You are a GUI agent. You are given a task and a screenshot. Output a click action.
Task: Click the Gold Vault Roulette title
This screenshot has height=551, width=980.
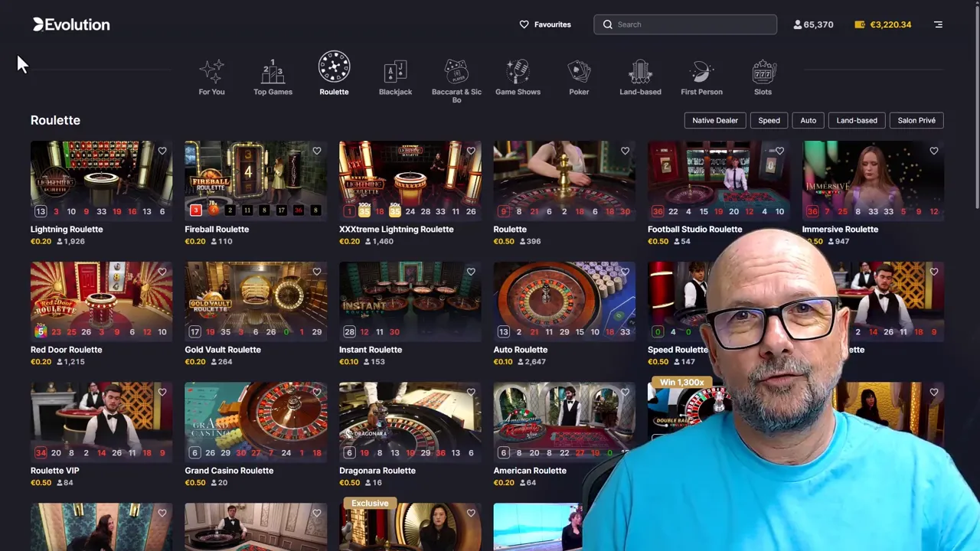tap(223, 350)
